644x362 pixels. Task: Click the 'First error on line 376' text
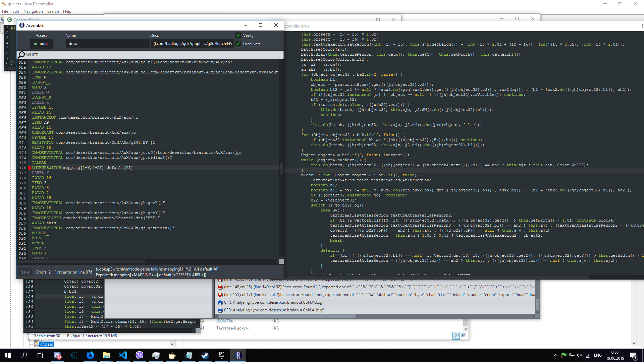(73, 272)
